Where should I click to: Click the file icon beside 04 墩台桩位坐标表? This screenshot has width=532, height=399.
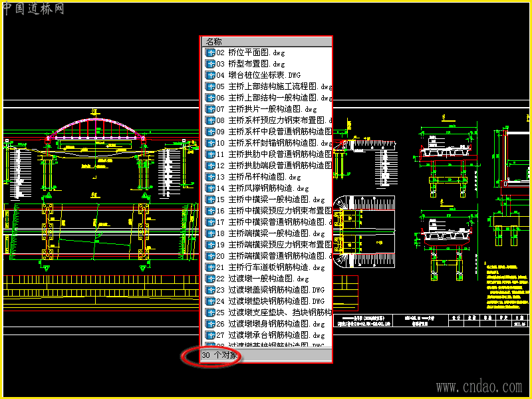210,75
